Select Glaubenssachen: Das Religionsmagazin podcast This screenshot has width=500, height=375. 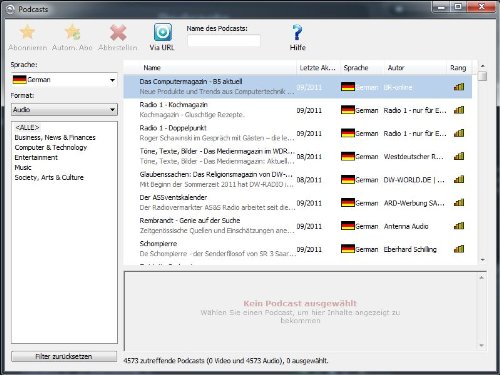(x=216, y=174)
